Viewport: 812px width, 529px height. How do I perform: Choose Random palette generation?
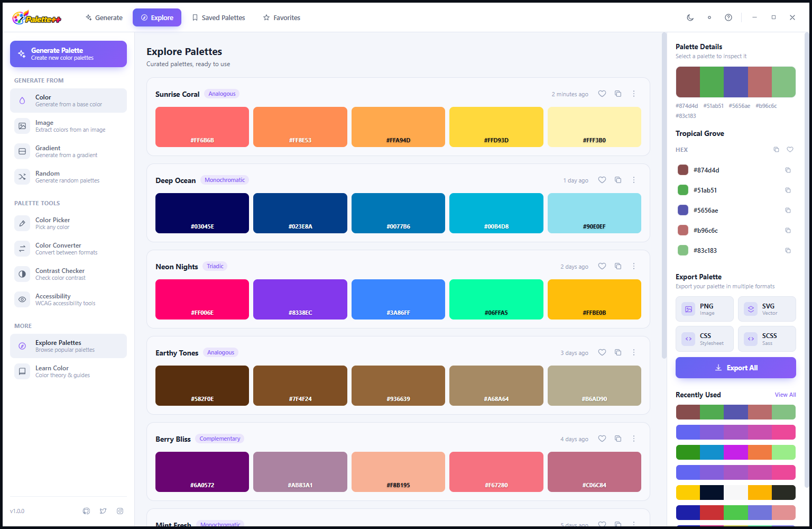point(68,177)
